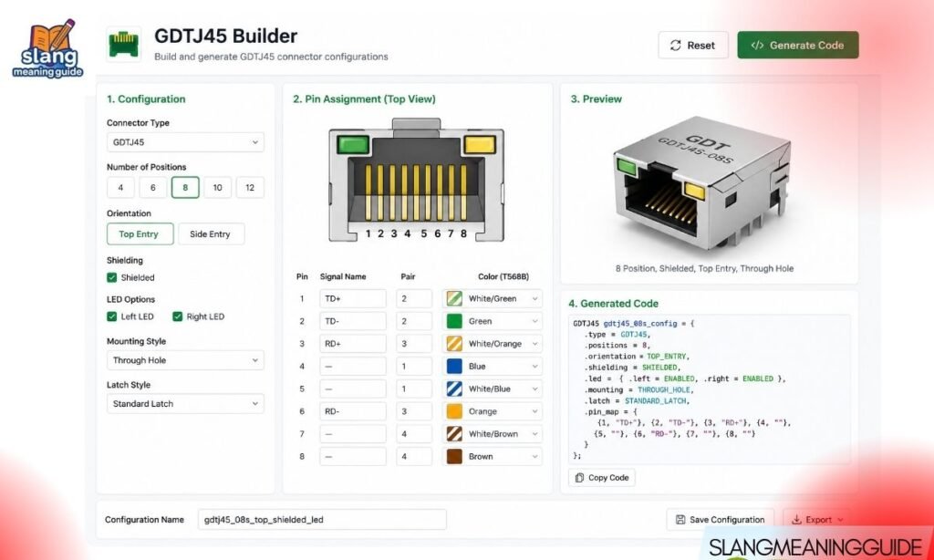Click the Slang Meaning Guide logo
Screen dimensions: 934x560
coord(47,47)
